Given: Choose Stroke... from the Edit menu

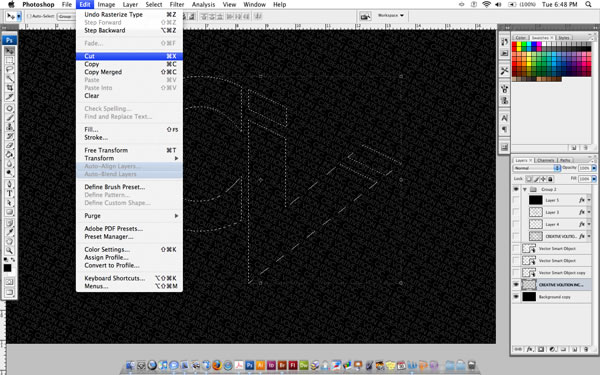Looking at the screenshot, I should tap(129, 137).
